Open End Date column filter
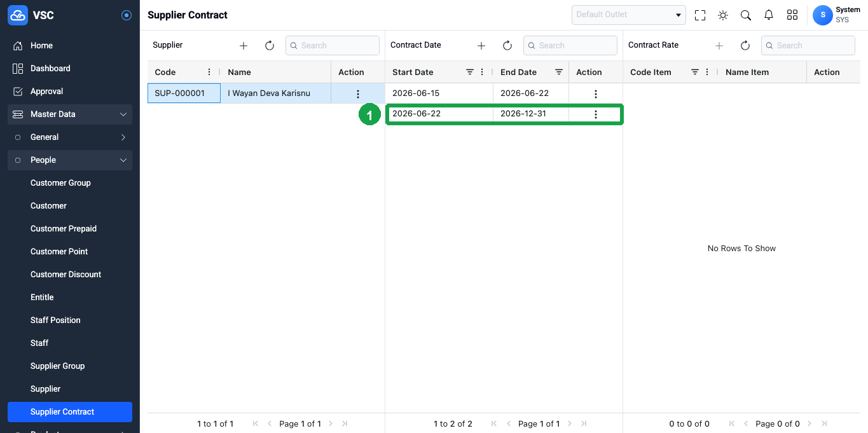 [x=559, y=72]
